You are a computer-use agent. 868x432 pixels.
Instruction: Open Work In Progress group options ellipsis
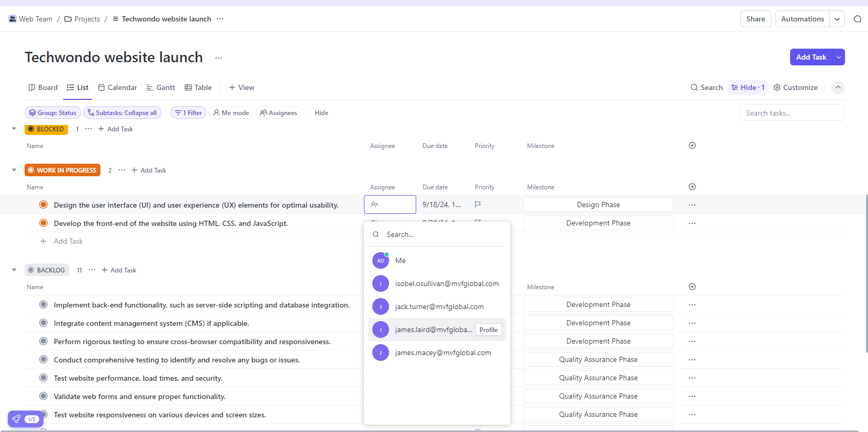pos(122,170)
